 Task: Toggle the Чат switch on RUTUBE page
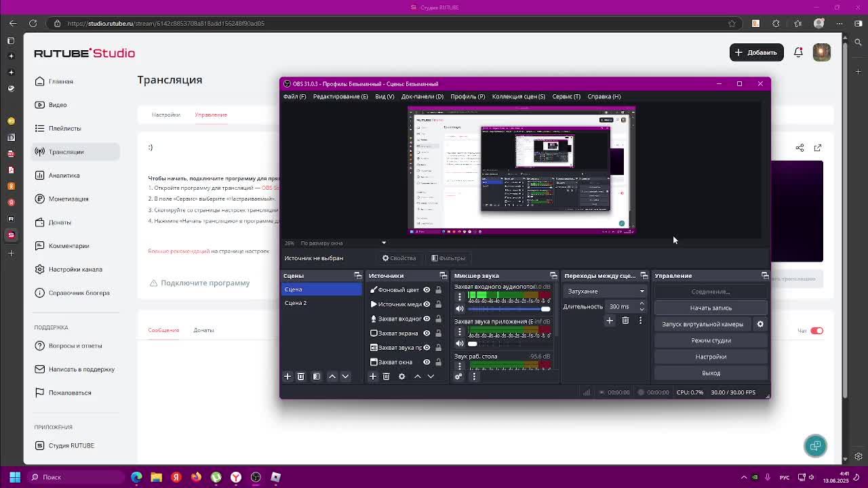pyautogui.click(x=816, y=331)
